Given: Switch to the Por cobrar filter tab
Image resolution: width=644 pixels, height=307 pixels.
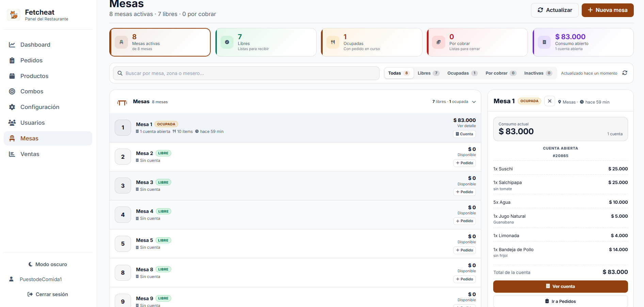Looking at the screenshot, I should click(501, 73).
